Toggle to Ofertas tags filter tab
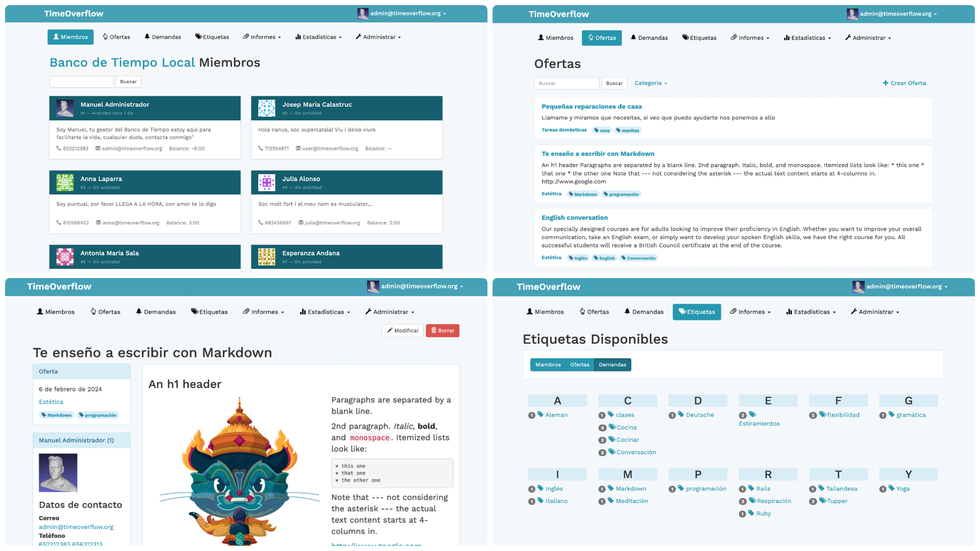 (579, 364)
